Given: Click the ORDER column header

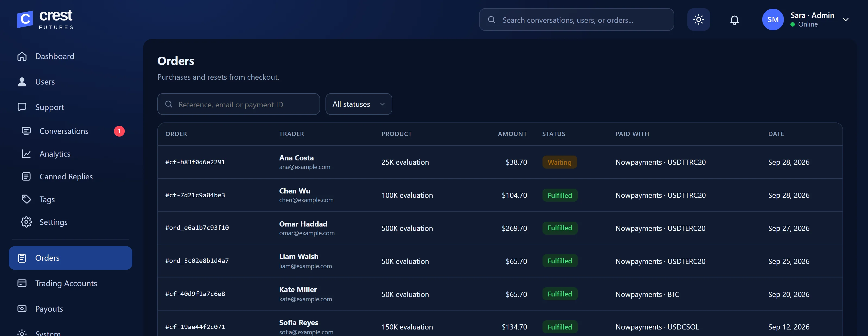Looking at the screenshot, I should tap(176, 134).
